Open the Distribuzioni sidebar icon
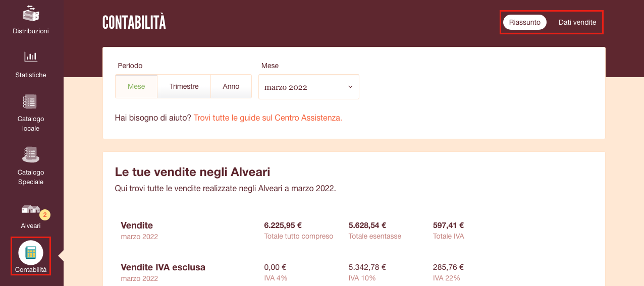644x286 pixels. point(31,14)
